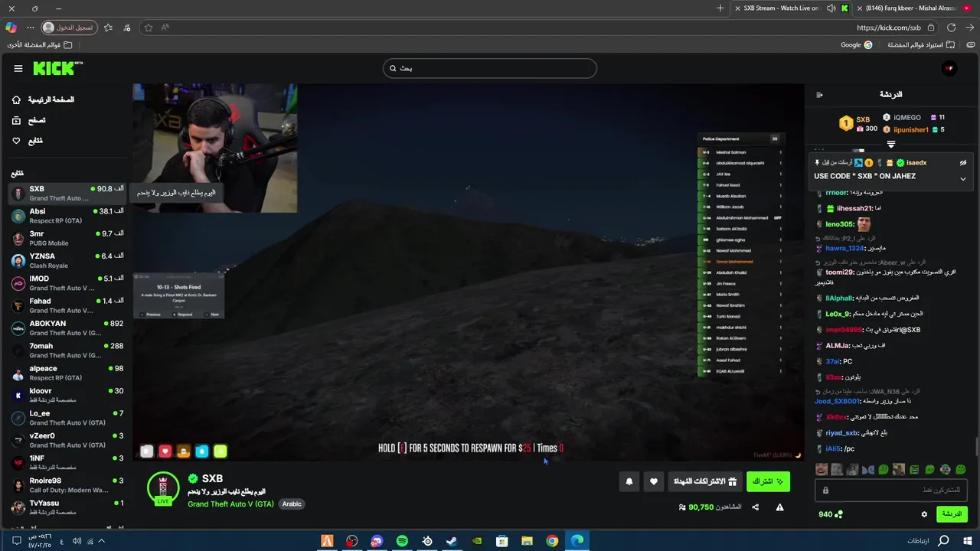Click the share stream icon
Image resolution: width=980 pixels, height=551 pixels.
coord(756,507)
